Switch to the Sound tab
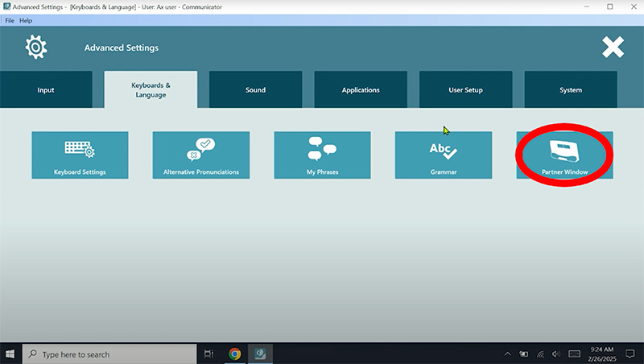Screen dimensions: 644x364 click(255, 90)
